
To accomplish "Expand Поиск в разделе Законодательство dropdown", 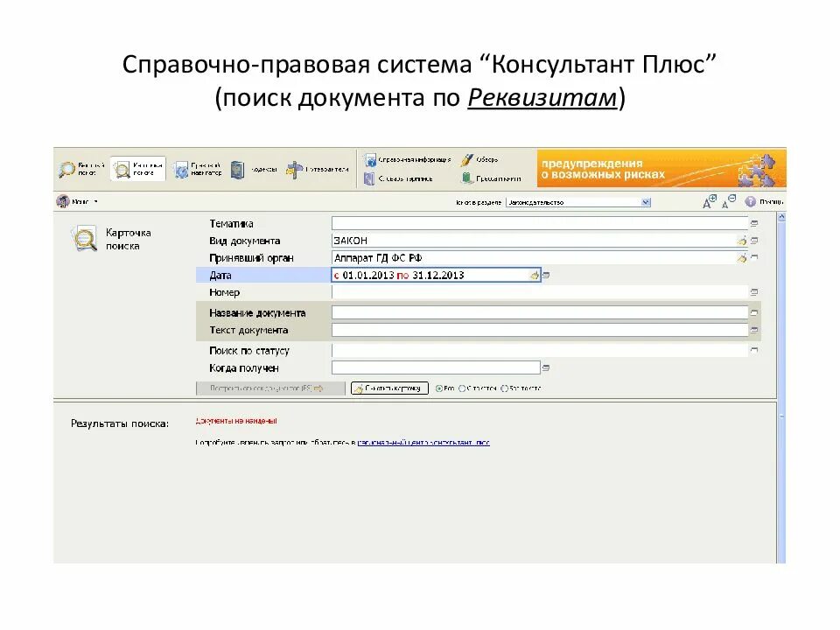I will point(646,202).
